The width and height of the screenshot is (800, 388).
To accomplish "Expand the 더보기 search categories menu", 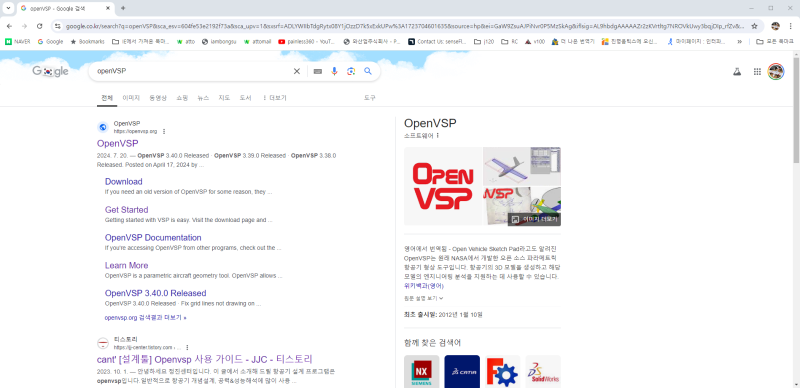I will point(274,98).
